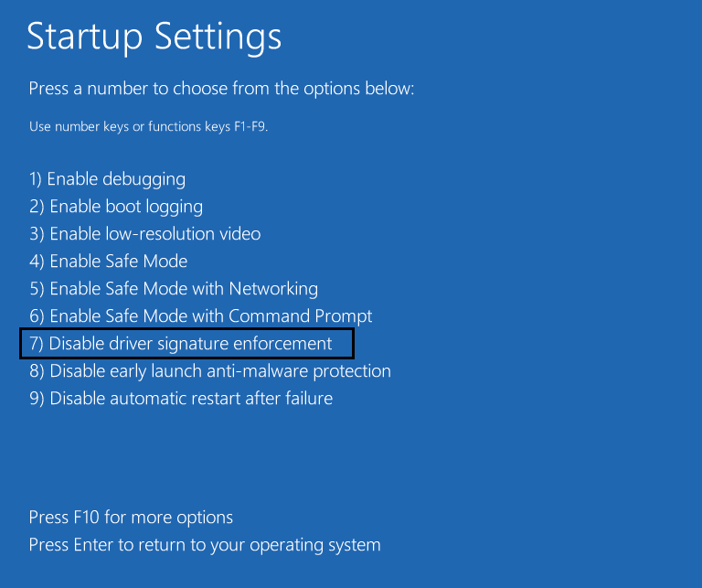Click the '9)' number beside Disable automatic restart
The height and width of the screenshot is (588, 702).
tap(37, 399)
